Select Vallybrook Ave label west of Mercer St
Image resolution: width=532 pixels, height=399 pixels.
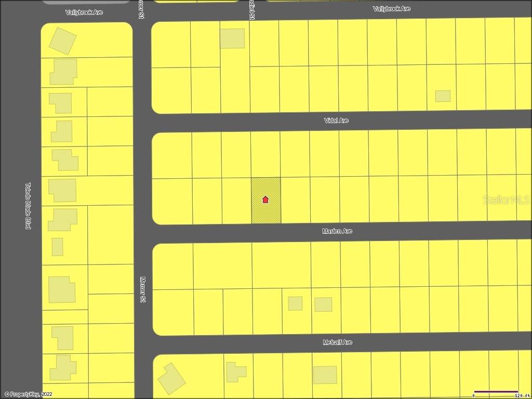84,12
